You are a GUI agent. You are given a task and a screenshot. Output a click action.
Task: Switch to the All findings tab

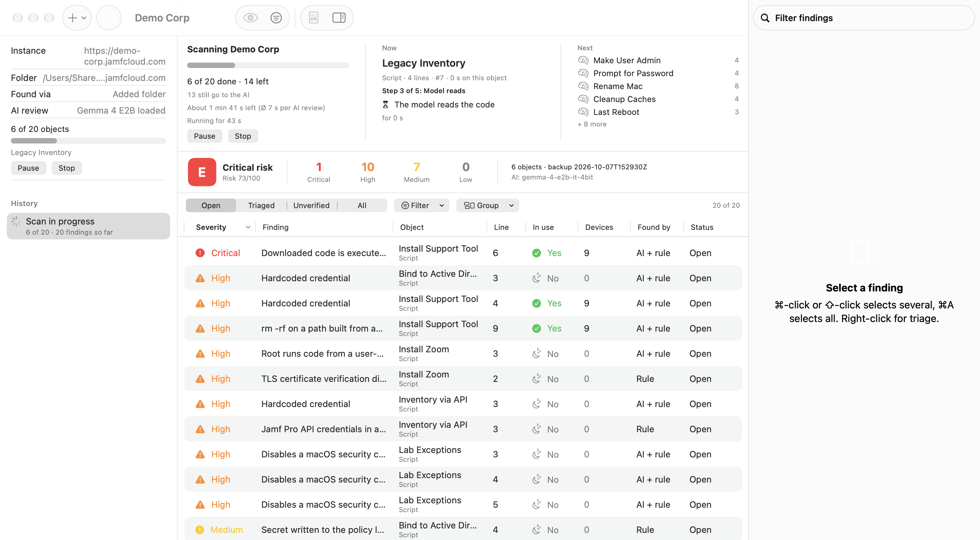(362, 205)
